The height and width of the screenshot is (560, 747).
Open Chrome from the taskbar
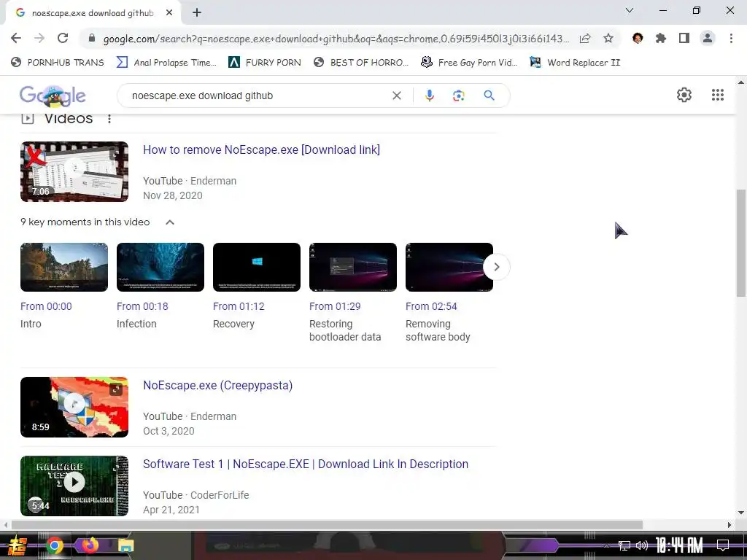point(54,545)
